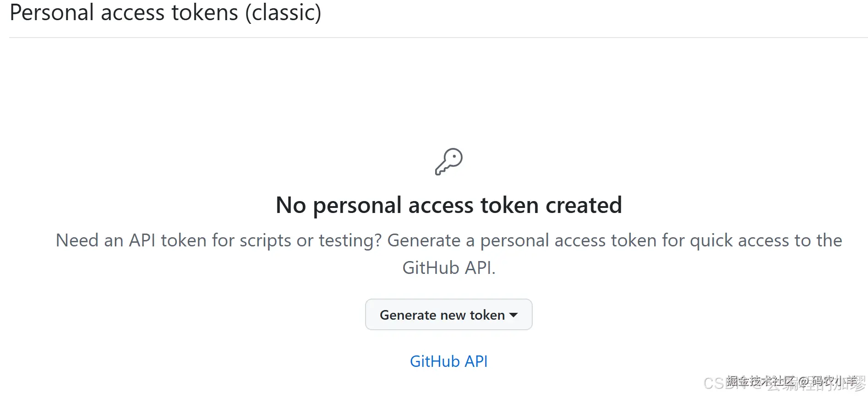Click the CSDN watermark in the corner
This screenshot has width=868, height=398.
click(x=784, y=382)
